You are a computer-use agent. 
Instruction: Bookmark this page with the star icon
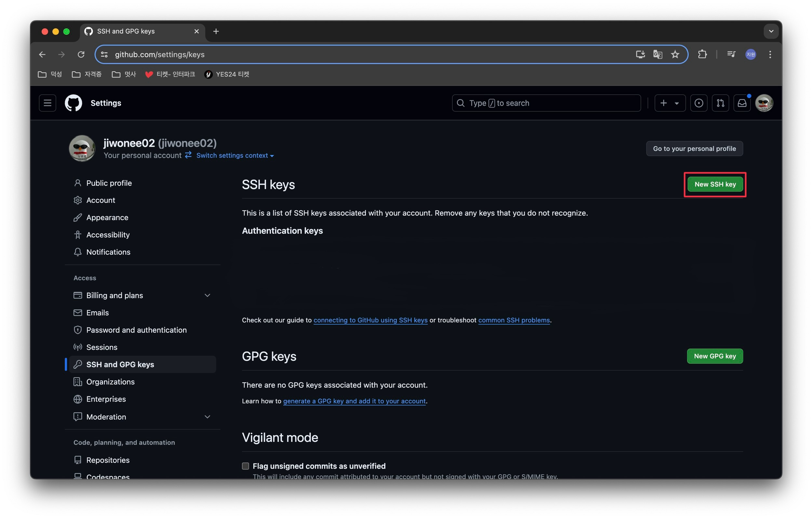pos(675,54)
